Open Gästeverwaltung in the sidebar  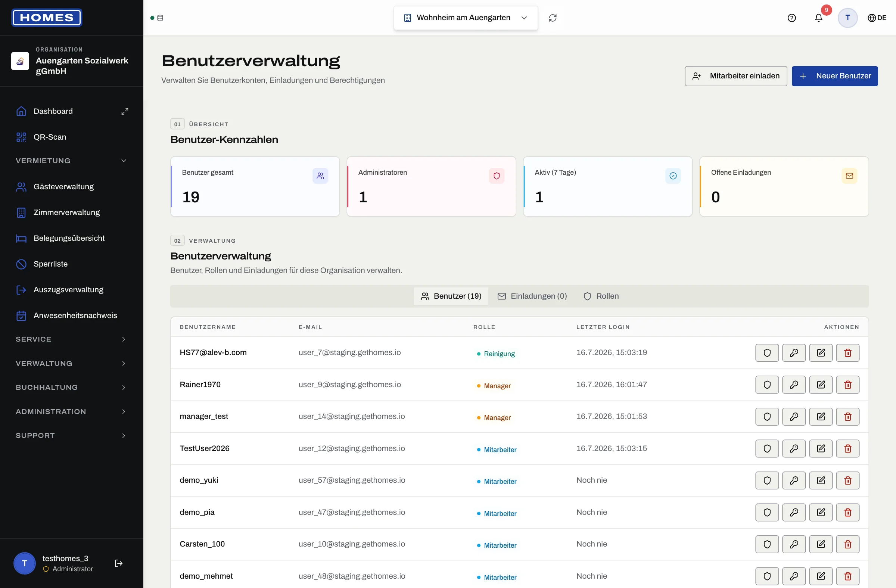click(x=72, y=187)
